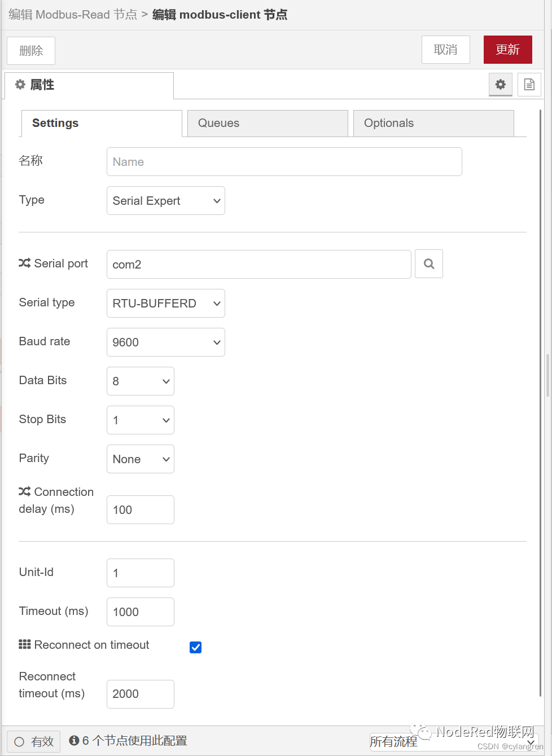Switch to the Optionals tab
The image size is (552, 756).
coord(433,124)
